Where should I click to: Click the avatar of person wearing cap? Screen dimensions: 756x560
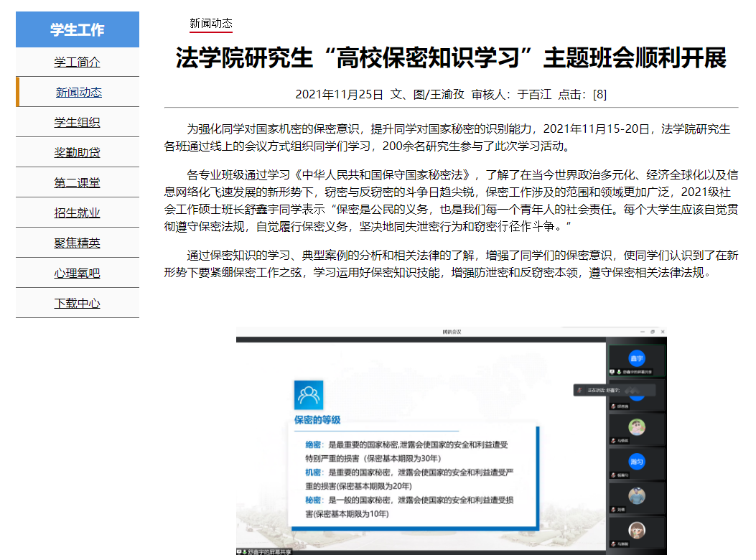pos(636,495)
